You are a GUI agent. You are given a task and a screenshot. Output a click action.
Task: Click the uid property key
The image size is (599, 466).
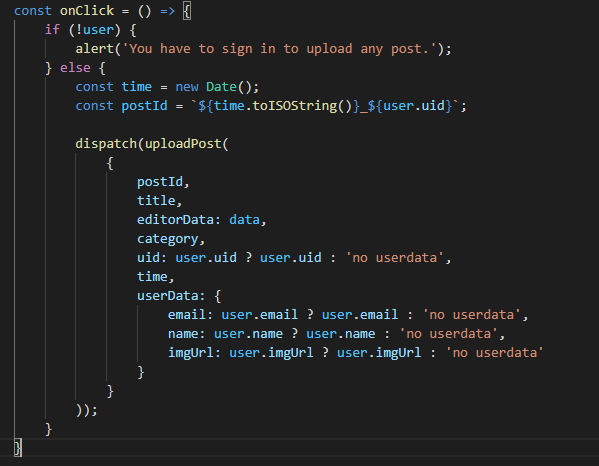148,257
